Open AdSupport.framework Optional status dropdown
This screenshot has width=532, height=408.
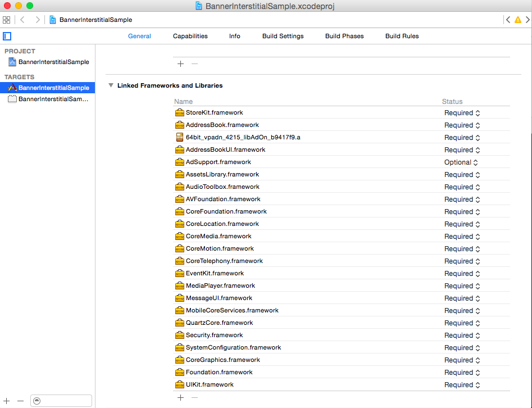[461, 162]
